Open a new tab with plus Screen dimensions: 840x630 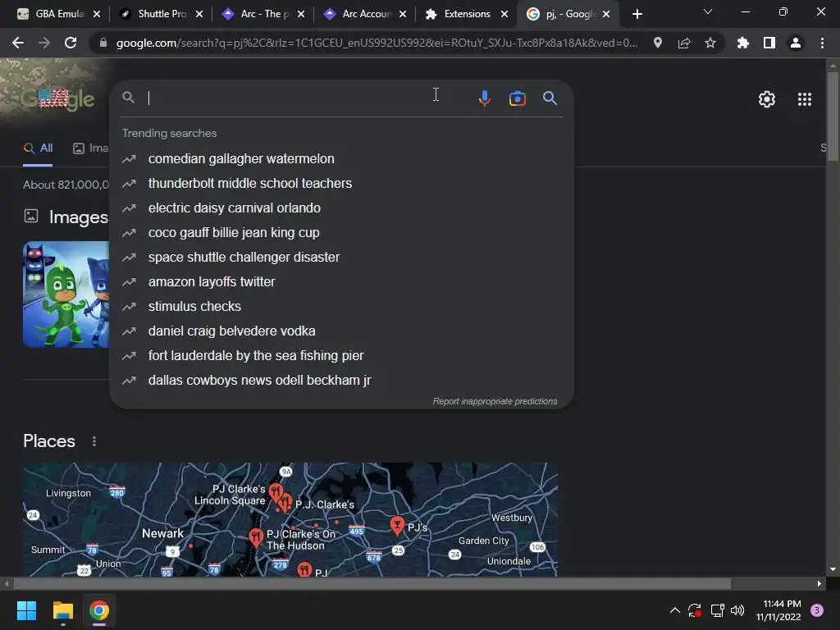point(637,14)
